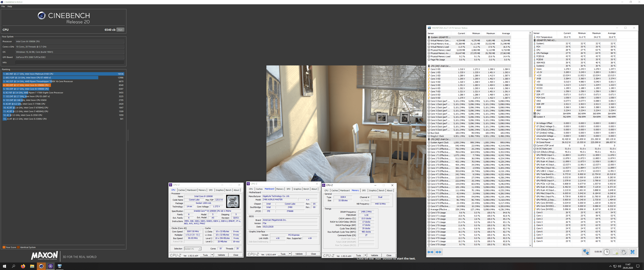Click CPU-Z mainboard window title icon

(x=248, y=184)
